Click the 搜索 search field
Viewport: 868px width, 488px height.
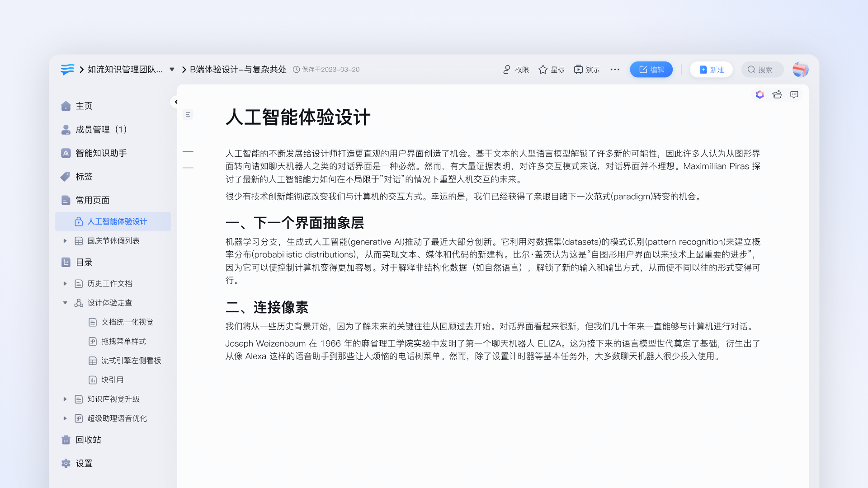[x=762, y=70]
